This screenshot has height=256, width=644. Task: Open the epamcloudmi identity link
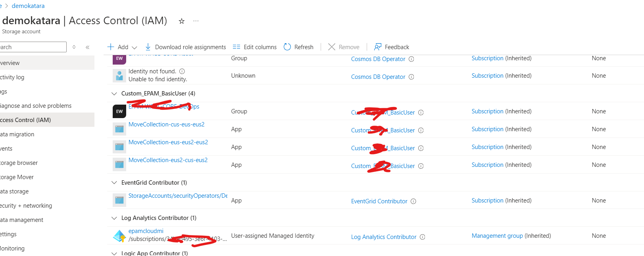click(146, 231)
